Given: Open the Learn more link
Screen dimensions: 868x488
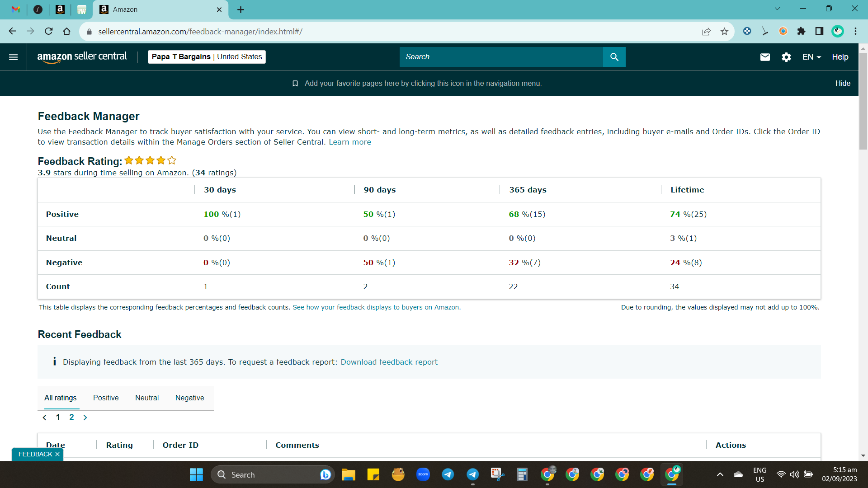Looking at the screenshot, I should tap(350, 142).
